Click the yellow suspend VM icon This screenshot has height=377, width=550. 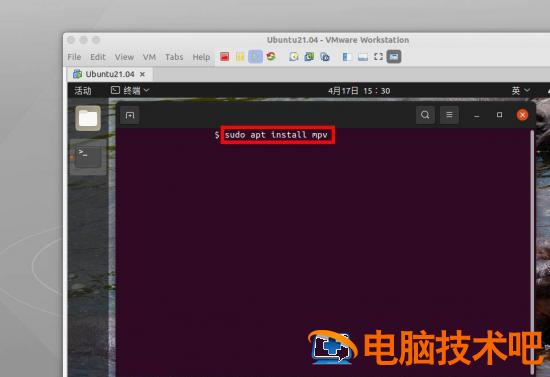click(240, 56)
